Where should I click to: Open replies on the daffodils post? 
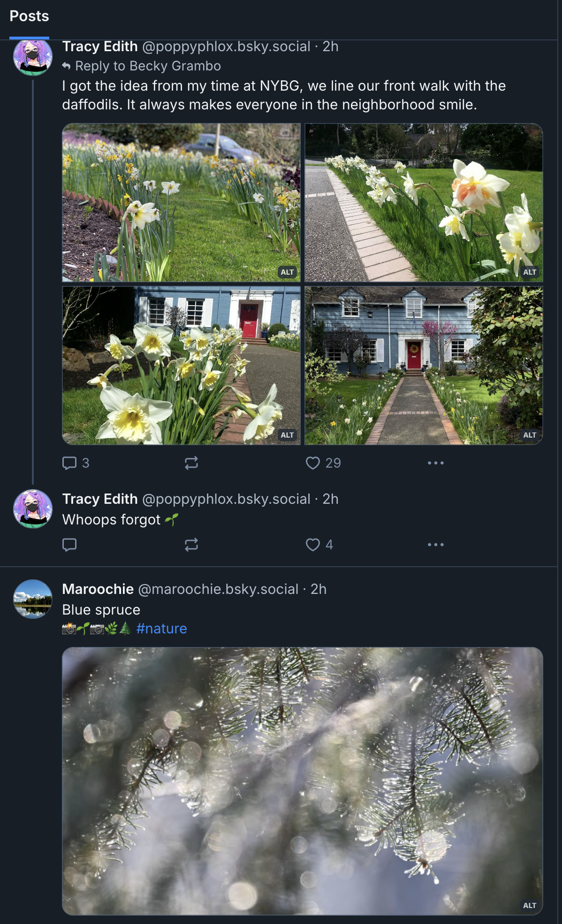coord(76,463)
